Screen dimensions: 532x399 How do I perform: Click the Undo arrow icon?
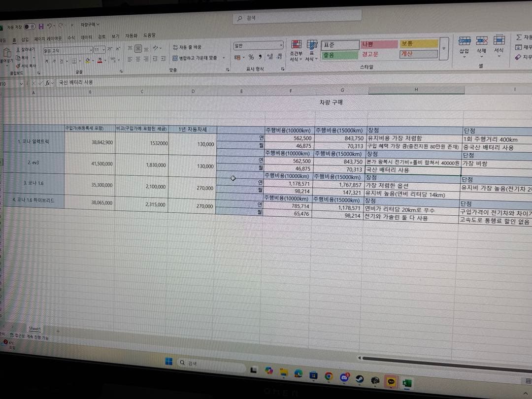point(50,26)
